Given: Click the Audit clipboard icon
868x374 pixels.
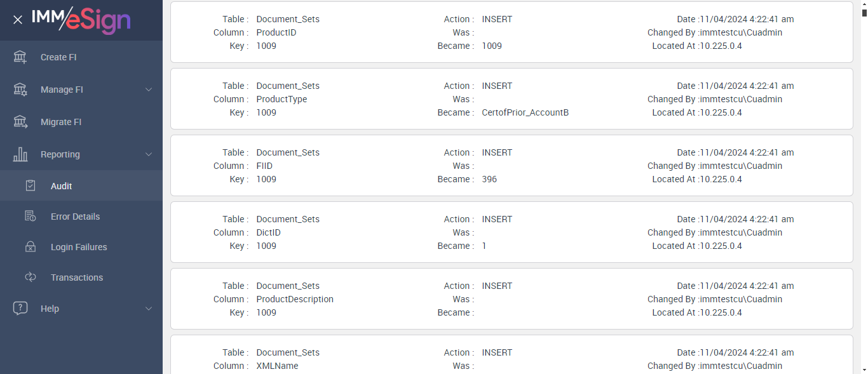Looking at the screenshot, I should (x=30, y=186).
